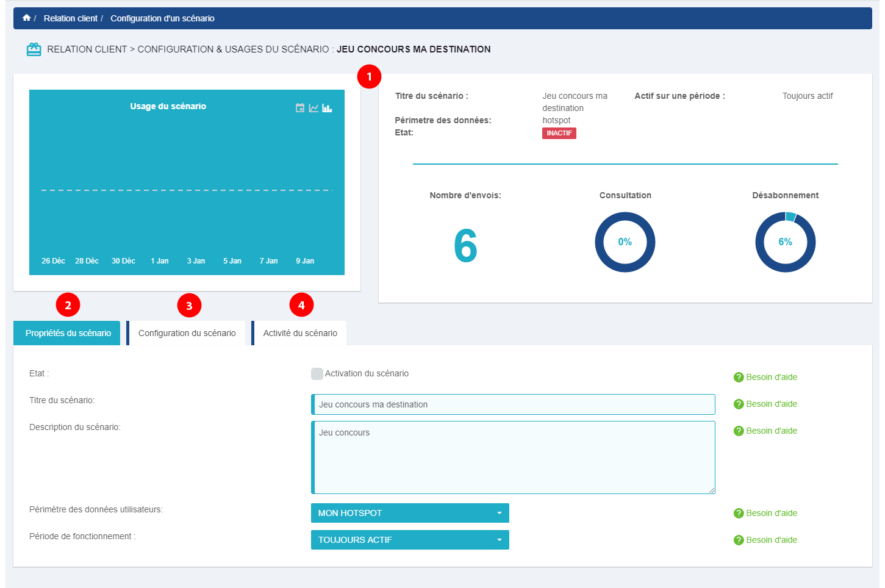Image resolution: width=885 pixels, height=588 pixels.
Task: Click the home icon in breadcrumb bar
Action: tap(26, 18)
